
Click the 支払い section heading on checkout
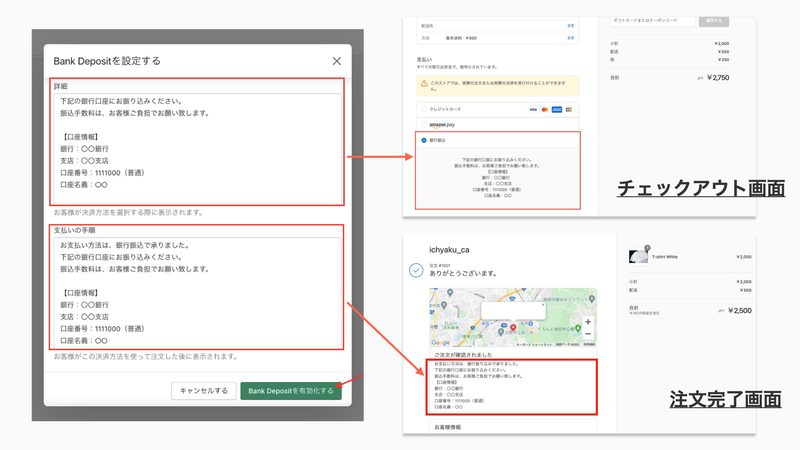pyautogui.click(x=424, y=60)
